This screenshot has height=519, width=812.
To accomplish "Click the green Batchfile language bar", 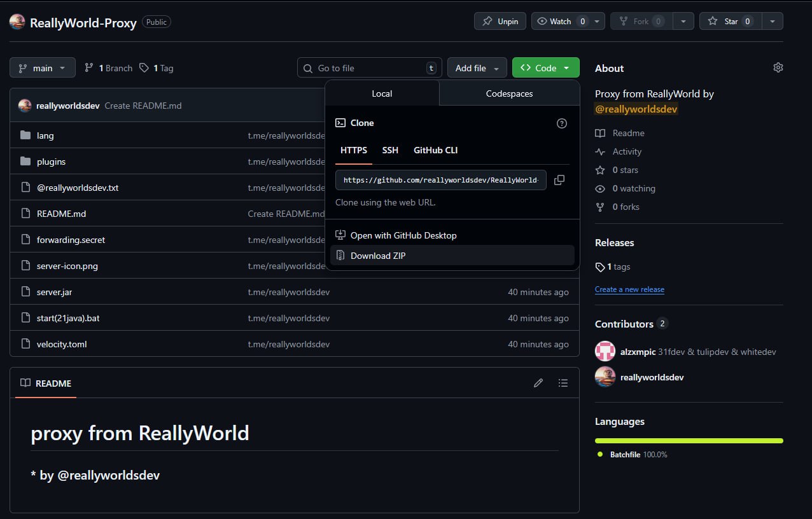I will (x=689, y=440).
